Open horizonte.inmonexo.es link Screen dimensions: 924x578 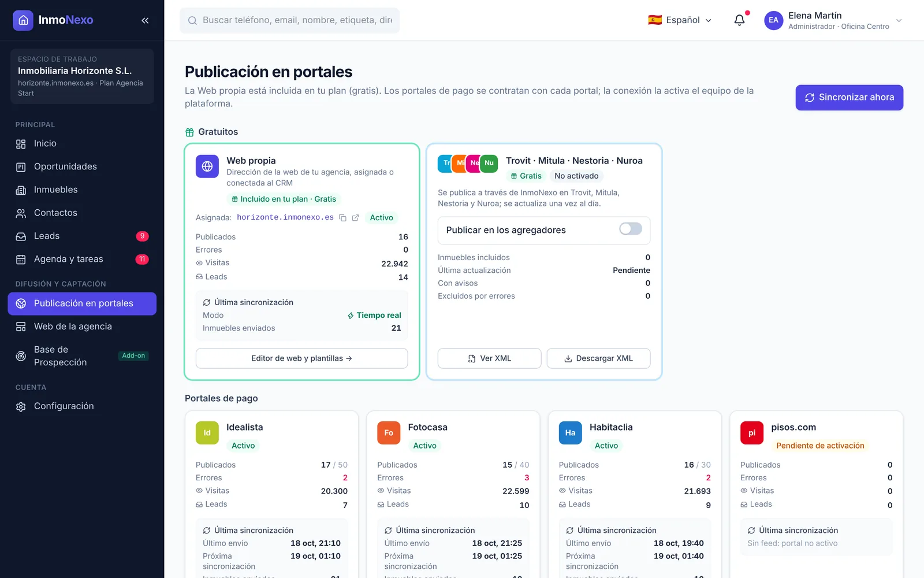pyautogui.click(x=285, y=217)
